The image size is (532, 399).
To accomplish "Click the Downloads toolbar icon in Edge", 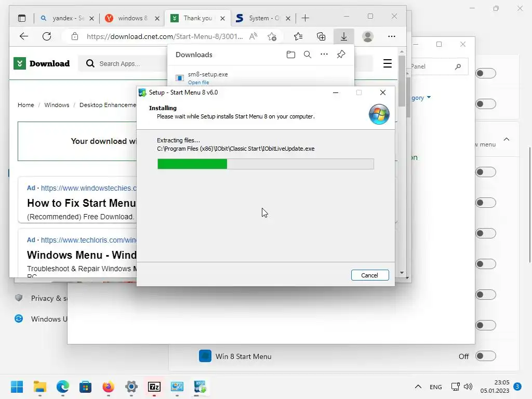I will [344, 36].
